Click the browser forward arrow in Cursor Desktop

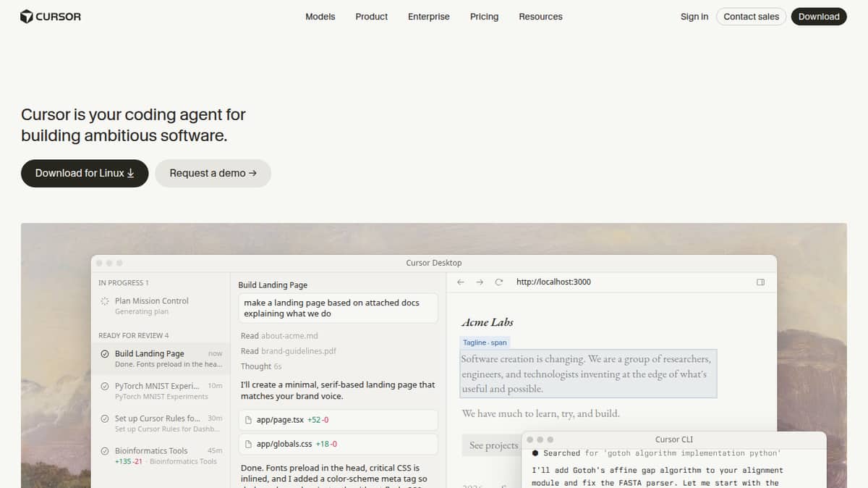[480, 282]
